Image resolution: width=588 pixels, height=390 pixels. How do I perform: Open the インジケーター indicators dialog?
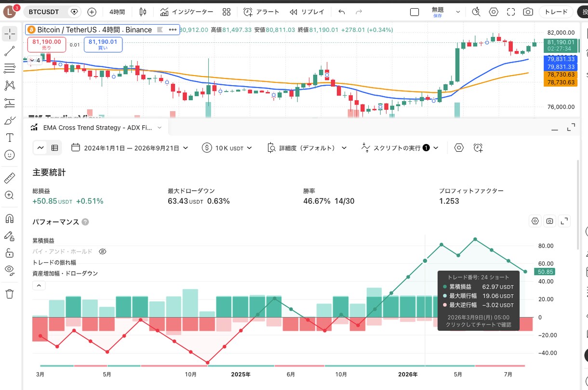click(187, 12)
